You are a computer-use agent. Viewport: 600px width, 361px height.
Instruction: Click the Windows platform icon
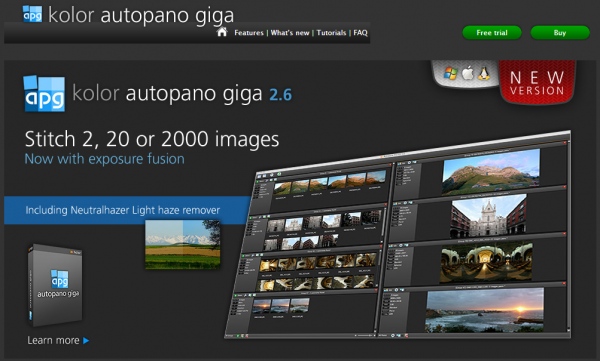[450, 73]
